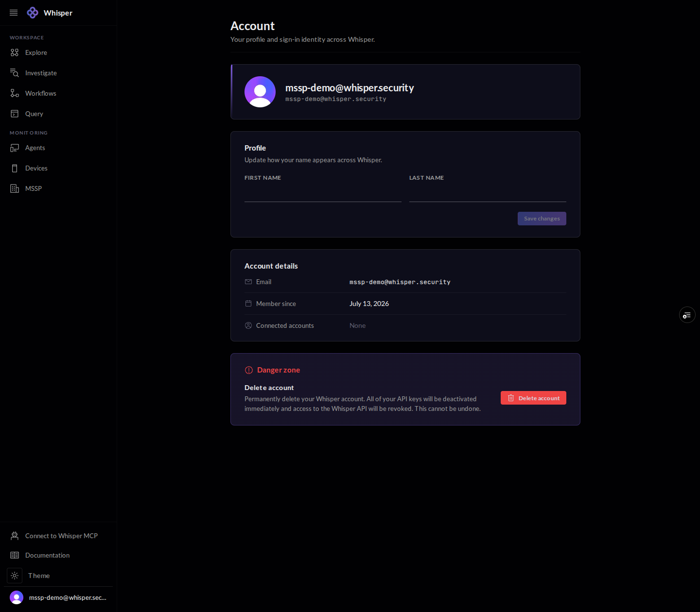Open the Devices menu item
The height and width of the screenshot is (612, 700).
[58, 168]
